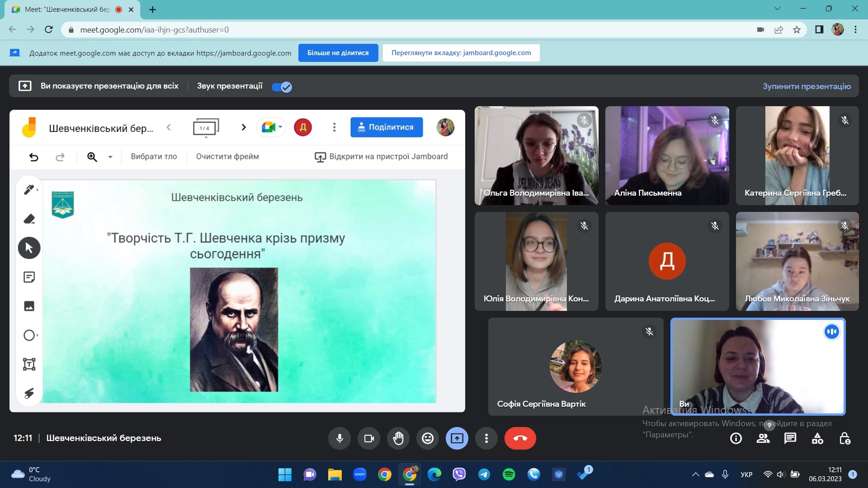
Task: Turn off camera in Meet
Action: click(x=369, y=438)
